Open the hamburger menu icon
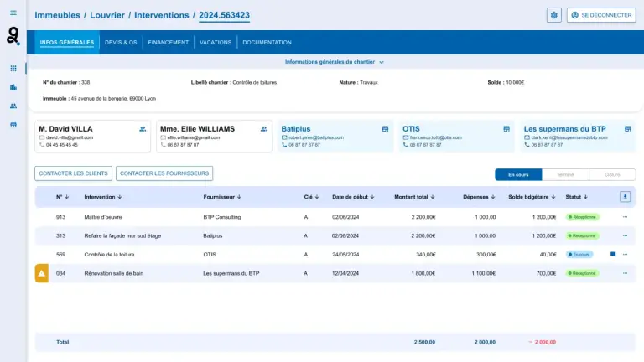 point(13,13)
